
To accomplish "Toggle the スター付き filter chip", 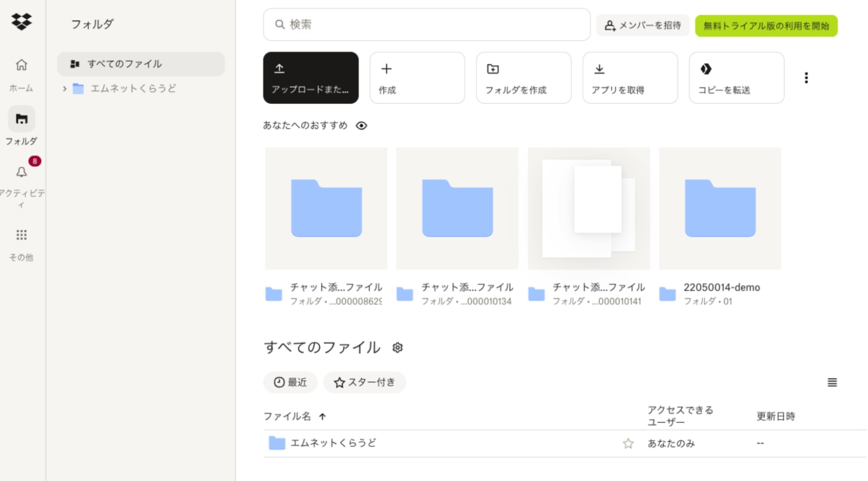I will coord(364,382).
